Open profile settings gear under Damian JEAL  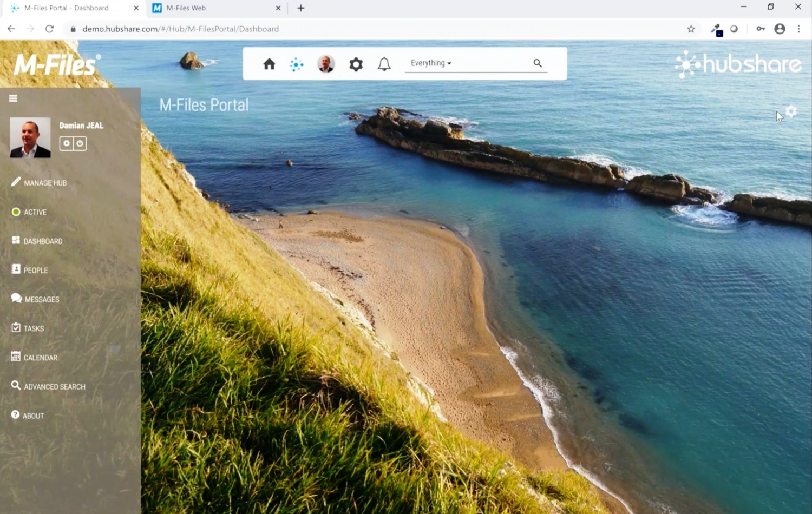(x=66, y=143)
